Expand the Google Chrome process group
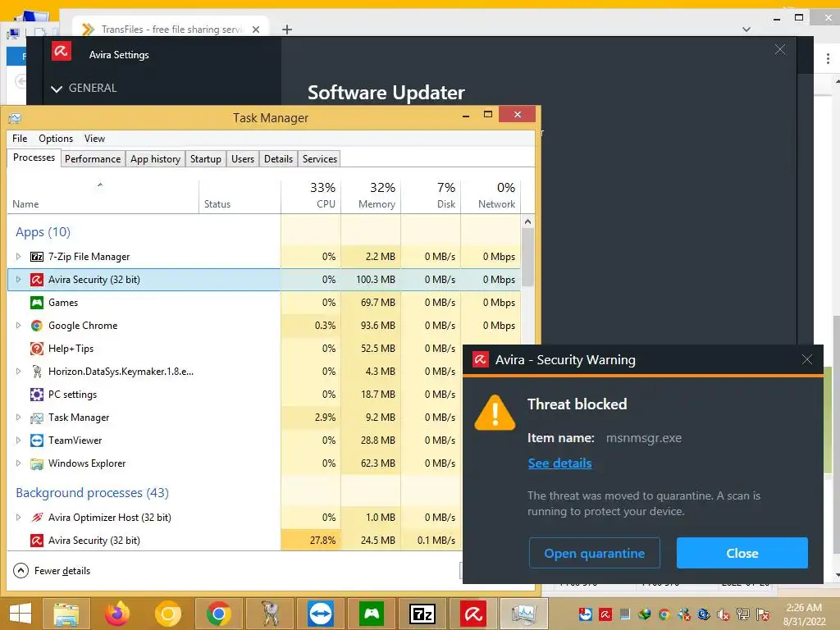This screenshot has width=840, height=630. pos(18,326)
